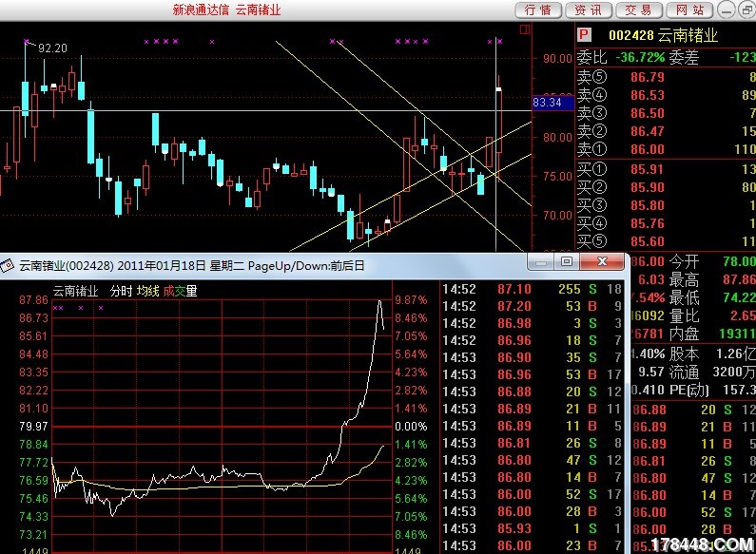Click the 14:53 trade at 86.81
Screen dimensions: 756x554
coord(533,443)
